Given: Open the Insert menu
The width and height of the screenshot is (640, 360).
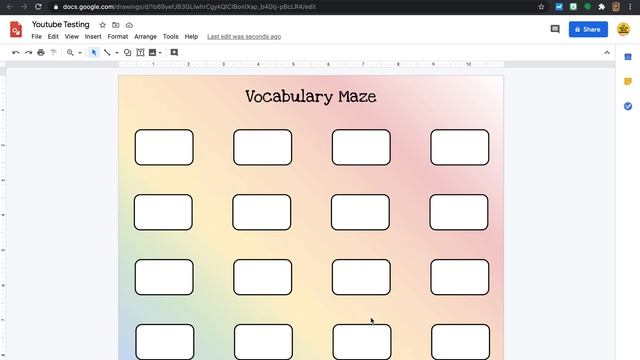Looking at the screenshot, I should pyautogui.click(x=93, y=37).
